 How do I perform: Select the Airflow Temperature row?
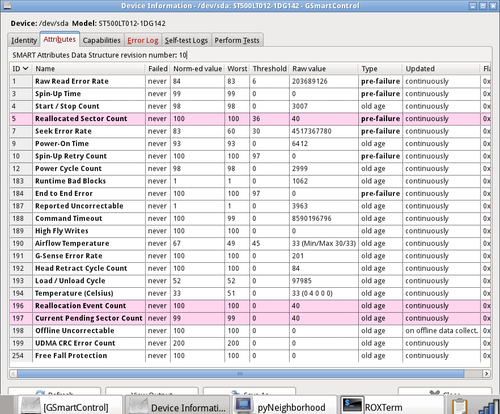click(250, 243)
